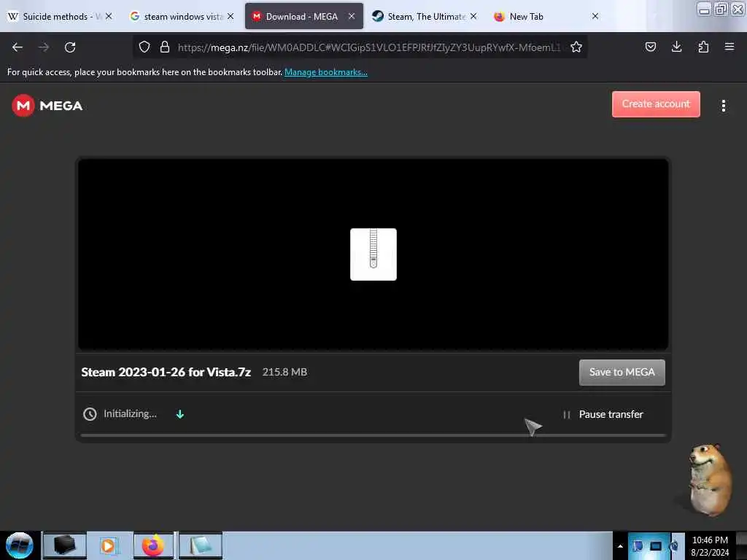Click the Create account button
This screenshot has height=560, width=747.
(x=656, y=104)
